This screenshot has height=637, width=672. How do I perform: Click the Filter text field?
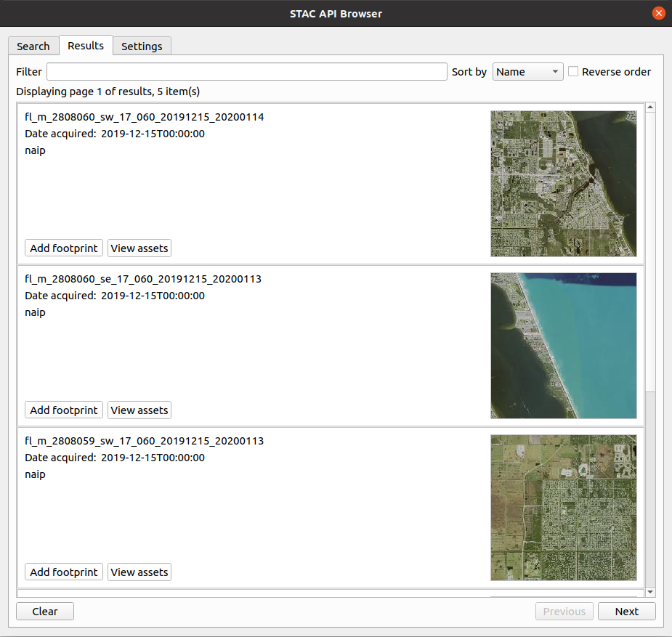247,72
